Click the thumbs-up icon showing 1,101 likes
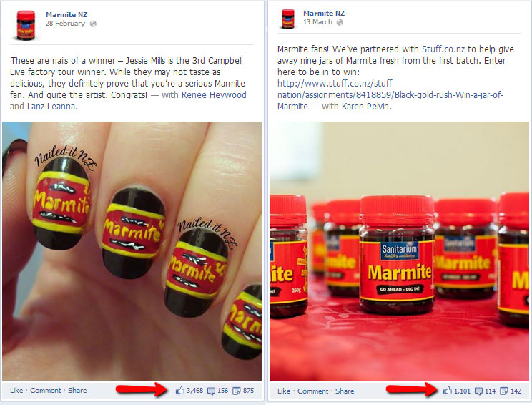Image resolution: width=532 pixels, height=405 pixels. (x=447, y=391)
